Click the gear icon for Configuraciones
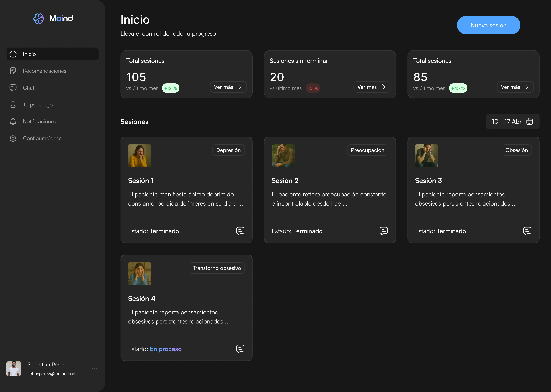The width and height of the screenshot is (551, 392). coord(13,138)
